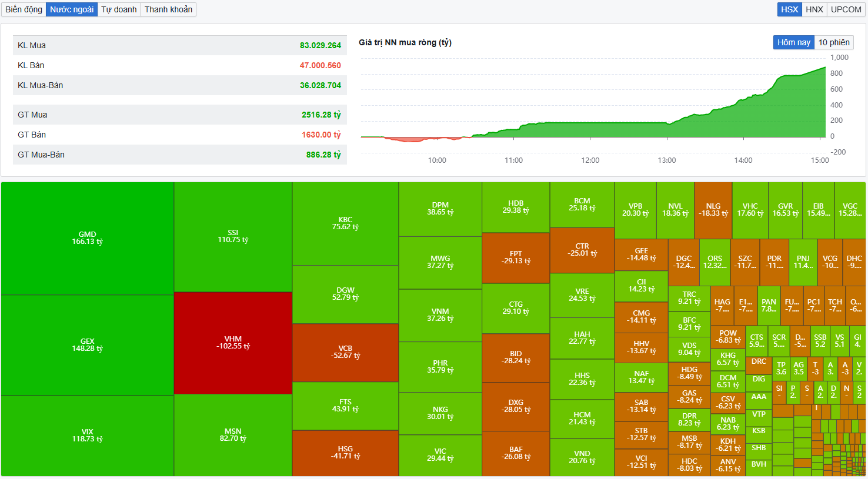
Task: Select the POW -6.83 tỷ block
Action: pos(728,337)
